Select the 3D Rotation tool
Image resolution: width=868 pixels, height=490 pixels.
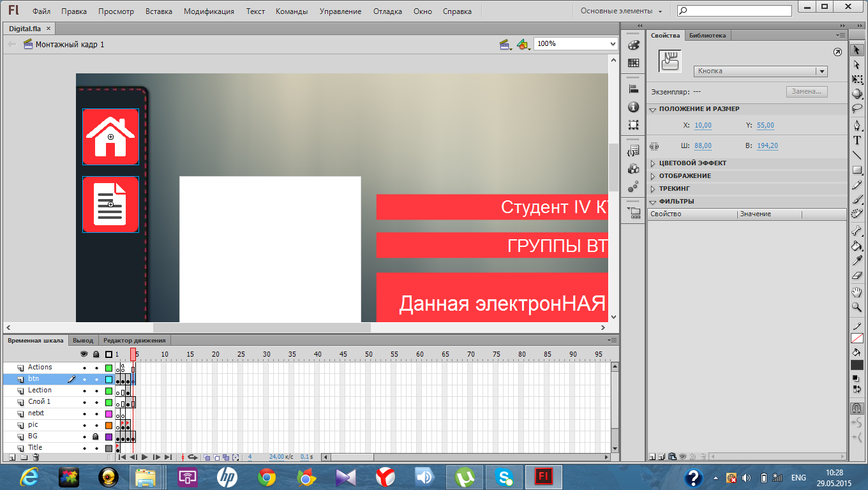pos(857,94)
